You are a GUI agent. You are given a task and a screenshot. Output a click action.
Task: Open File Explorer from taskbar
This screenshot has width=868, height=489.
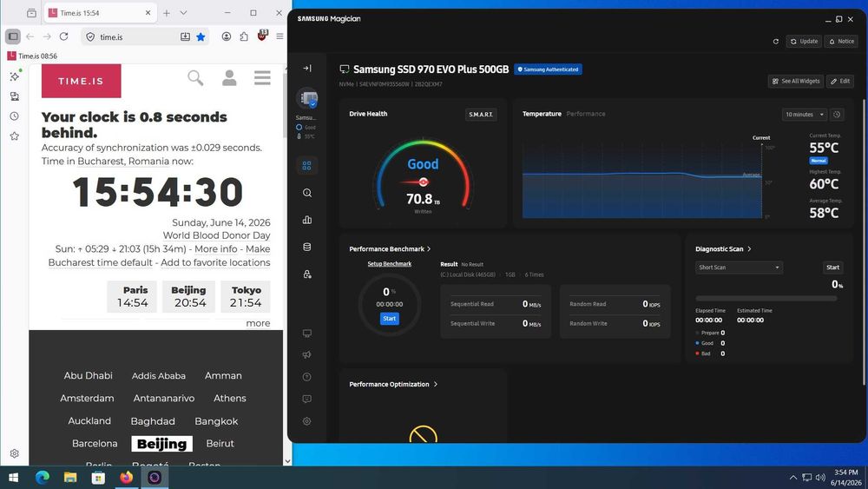coord(70,478)
